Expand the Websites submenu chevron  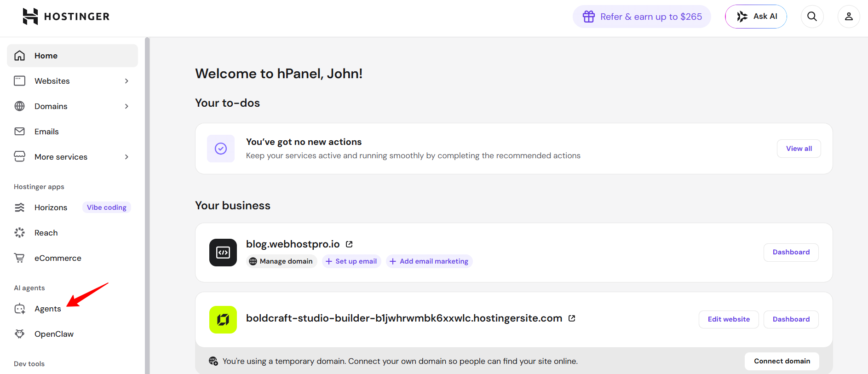tap(126, 81)
